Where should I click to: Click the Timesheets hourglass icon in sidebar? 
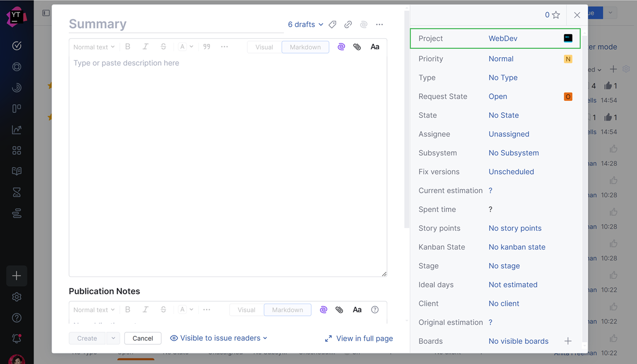16,193
